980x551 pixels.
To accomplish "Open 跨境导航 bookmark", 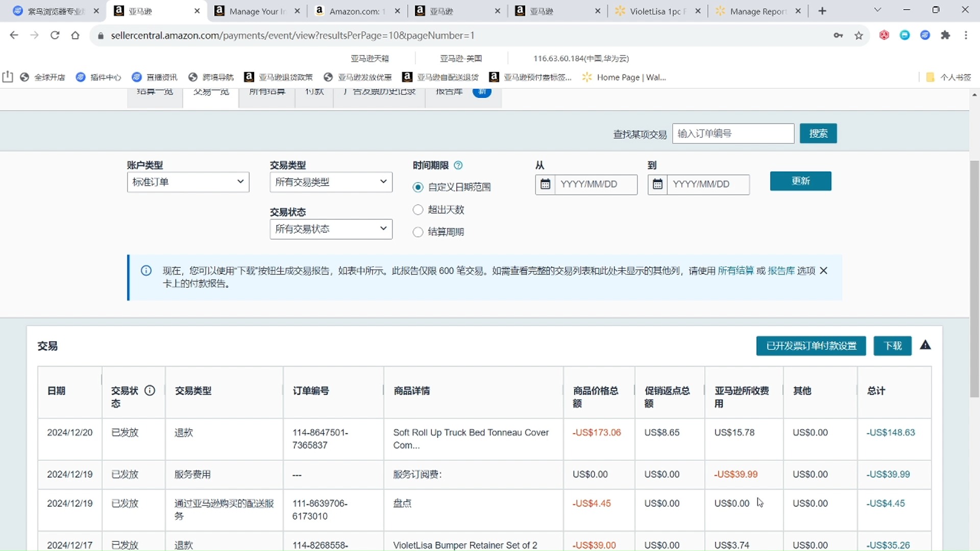I will tap(211, 77).
